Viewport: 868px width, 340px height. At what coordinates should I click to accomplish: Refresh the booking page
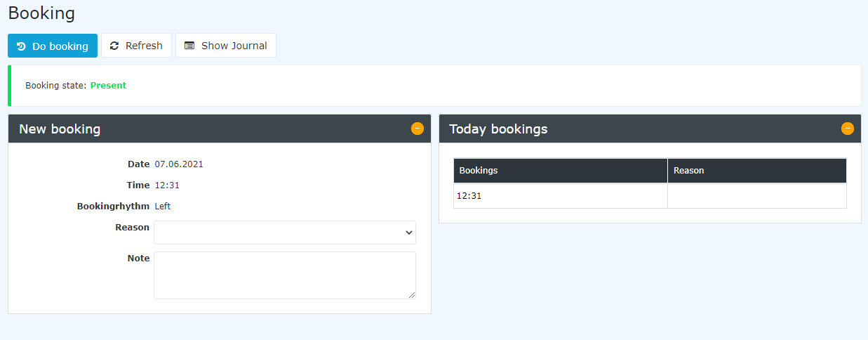point(136,46)
